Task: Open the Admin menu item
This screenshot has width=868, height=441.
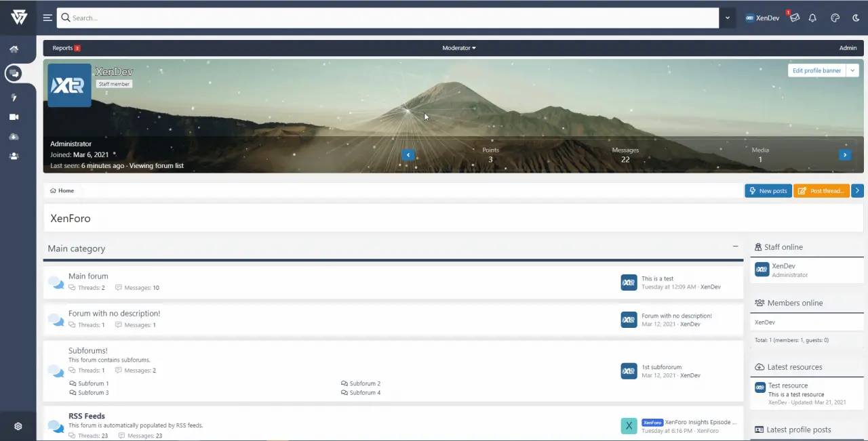Action: pos(848,48)
